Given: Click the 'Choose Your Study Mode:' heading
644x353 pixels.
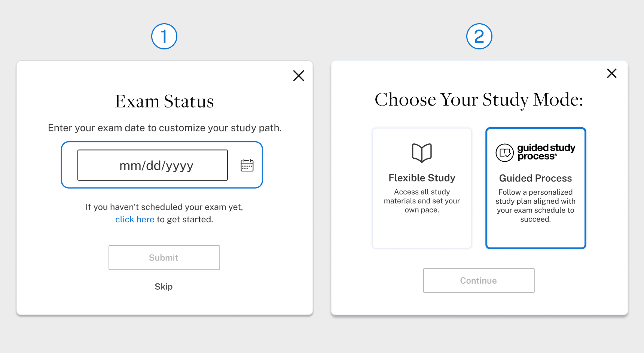Looking at the screenshot, I should (x=479, y=100).
